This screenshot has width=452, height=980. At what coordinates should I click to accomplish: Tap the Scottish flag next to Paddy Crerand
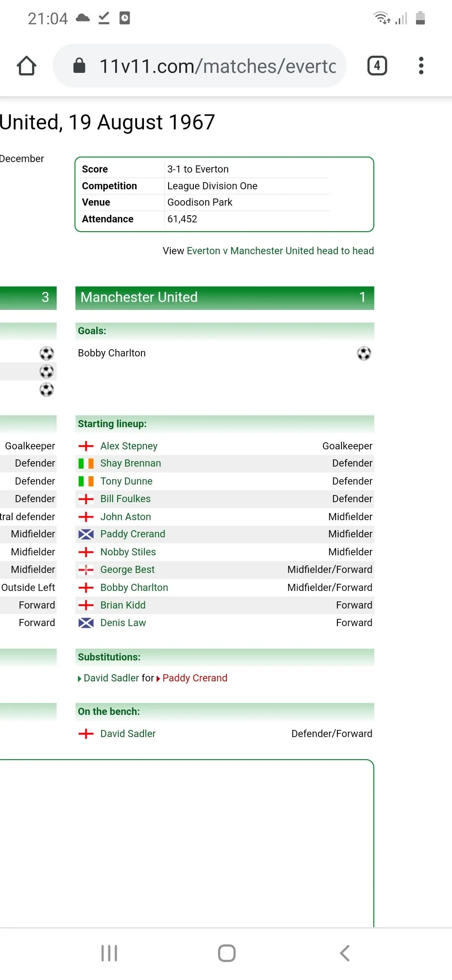pos(86,534)
